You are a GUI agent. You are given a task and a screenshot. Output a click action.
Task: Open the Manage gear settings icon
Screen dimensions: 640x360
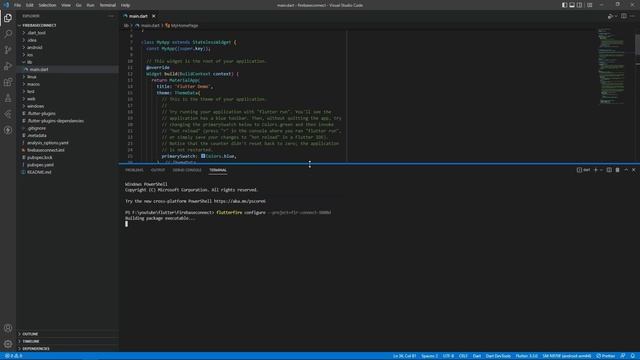[8, 344]
